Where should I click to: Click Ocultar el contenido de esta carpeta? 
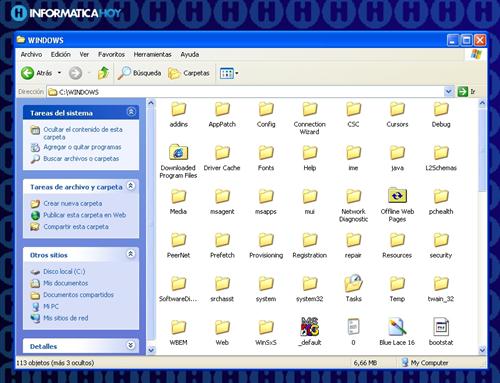tap(83, 133)
